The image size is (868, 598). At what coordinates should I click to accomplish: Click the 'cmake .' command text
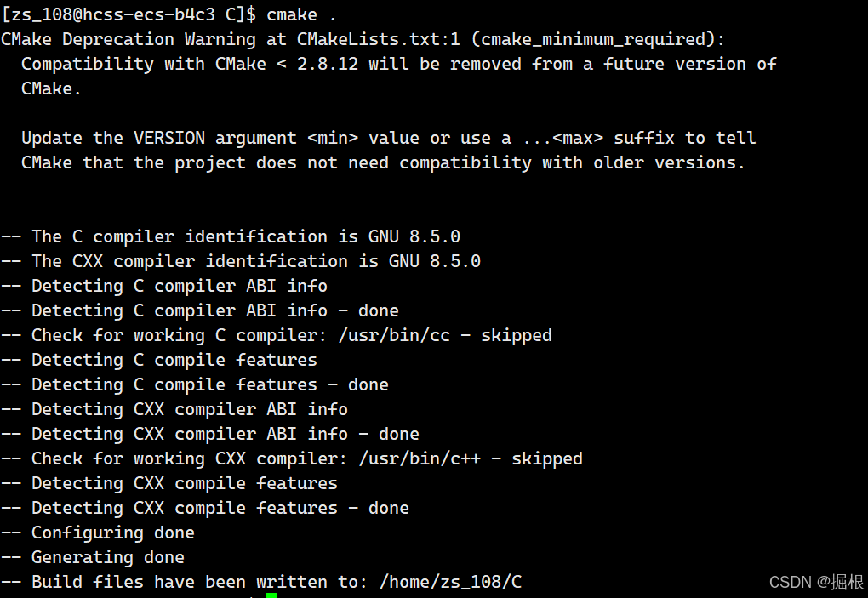point(301,14)
